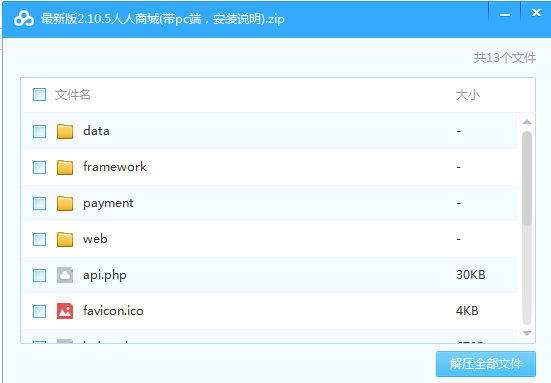Click the 共13个文件 count label
Viewport: 551px width, 383px height.
click(505, 58)
